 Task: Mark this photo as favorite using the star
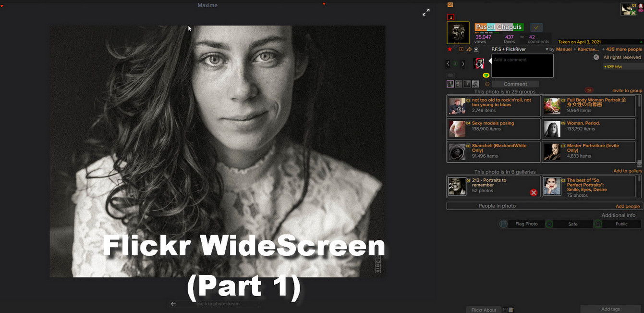coord(450,49)
